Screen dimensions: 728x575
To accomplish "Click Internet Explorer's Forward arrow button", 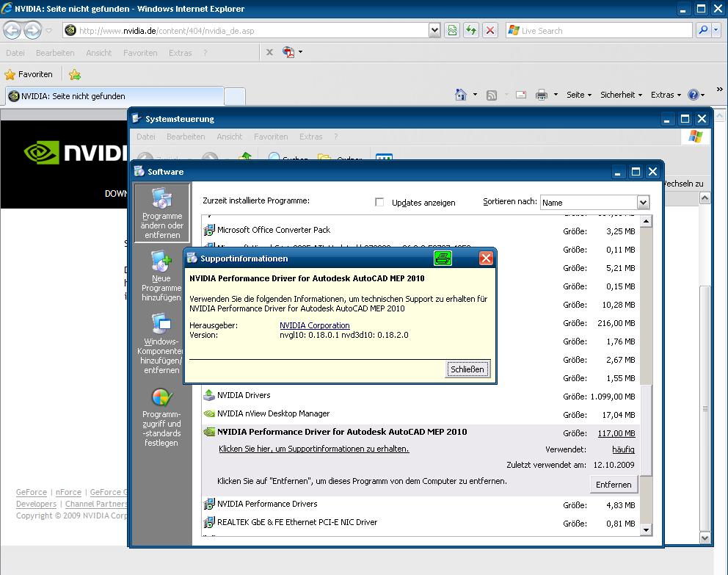I will 32,31.
